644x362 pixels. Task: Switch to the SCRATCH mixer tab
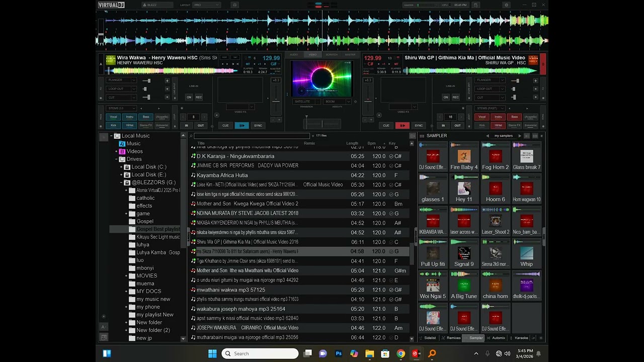click(332, 54)
